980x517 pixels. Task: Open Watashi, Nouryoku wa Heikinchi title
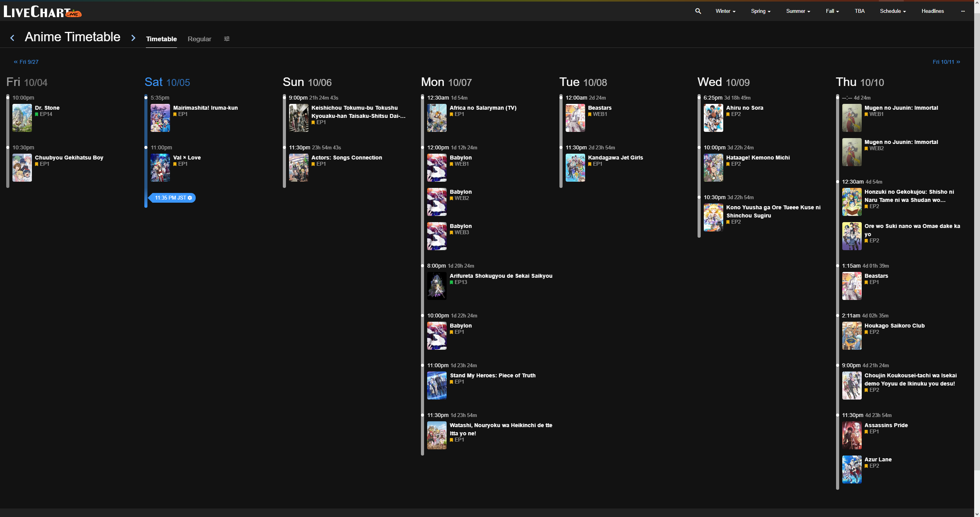(x=501, y=429)
